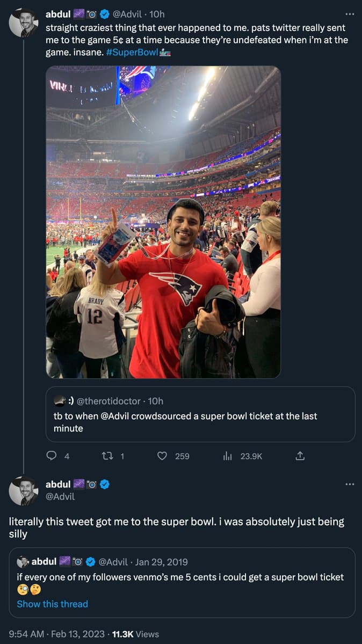Click the share upload icon
This screenshot has height=644, width=362.
pyautogui.click(x=300, y=456)
